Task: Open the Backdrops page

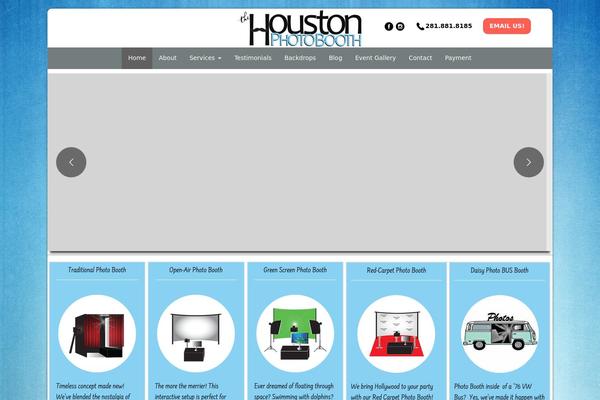Action: click(300, 58)
